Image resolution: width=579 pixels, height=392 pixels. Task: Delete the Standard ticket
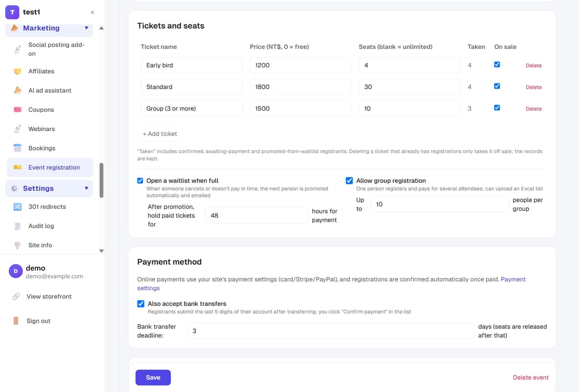pos(533,87)
